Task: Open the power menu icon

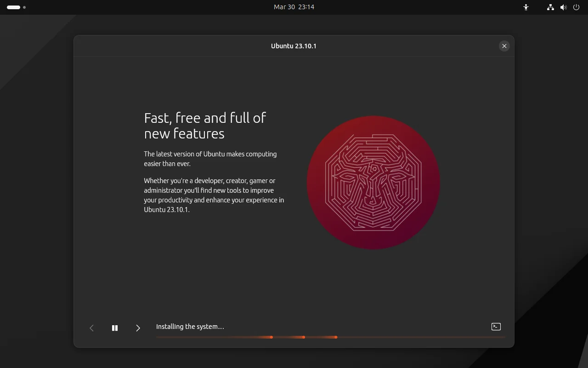Action: point(576,7)
